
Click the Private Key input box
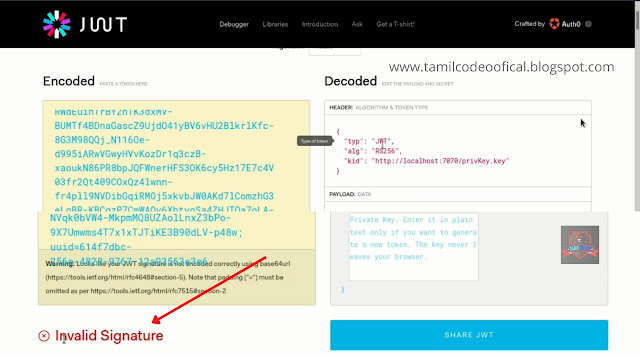pyautogui.click(x=413, y=247)
